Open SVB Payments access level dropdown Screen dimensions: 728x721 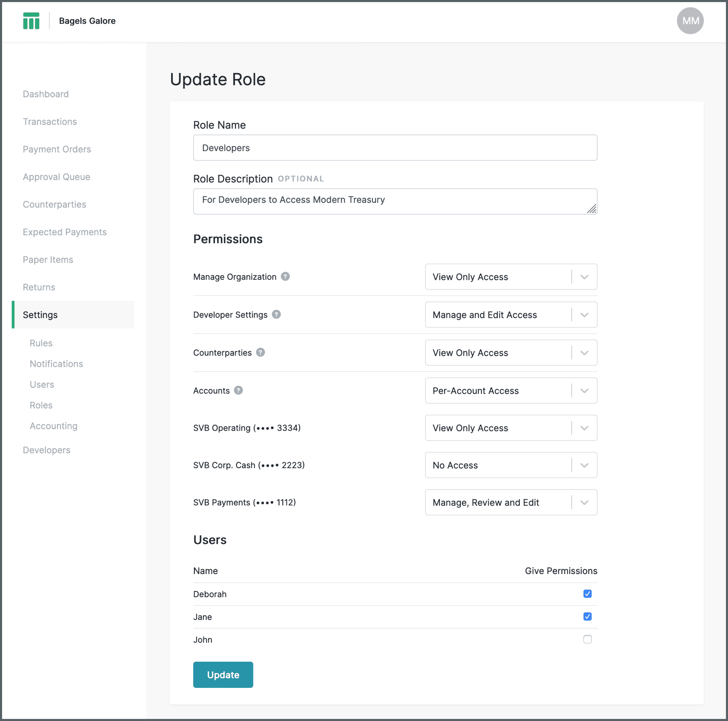click(x=511, y=502)
